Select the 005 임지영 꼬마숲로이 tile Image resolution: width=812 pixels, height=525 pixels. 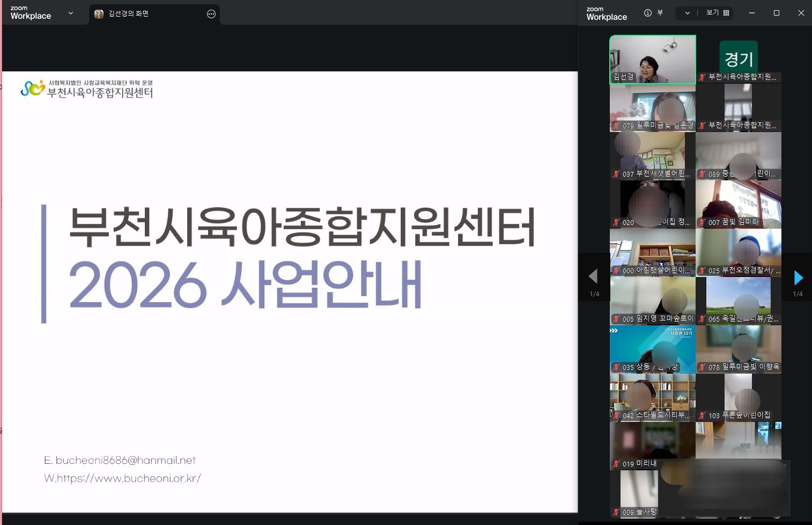point(652,301)
